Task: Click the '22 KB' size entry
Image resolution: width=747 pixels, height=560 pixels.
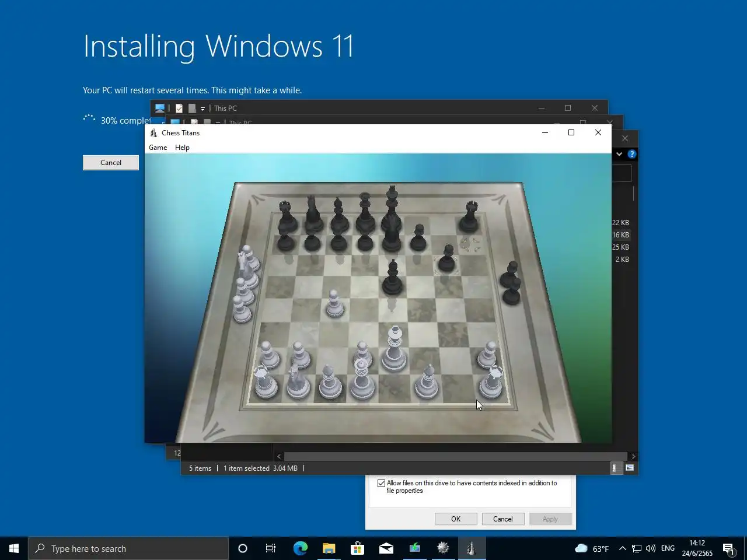Action: click(x=620, y=223)
